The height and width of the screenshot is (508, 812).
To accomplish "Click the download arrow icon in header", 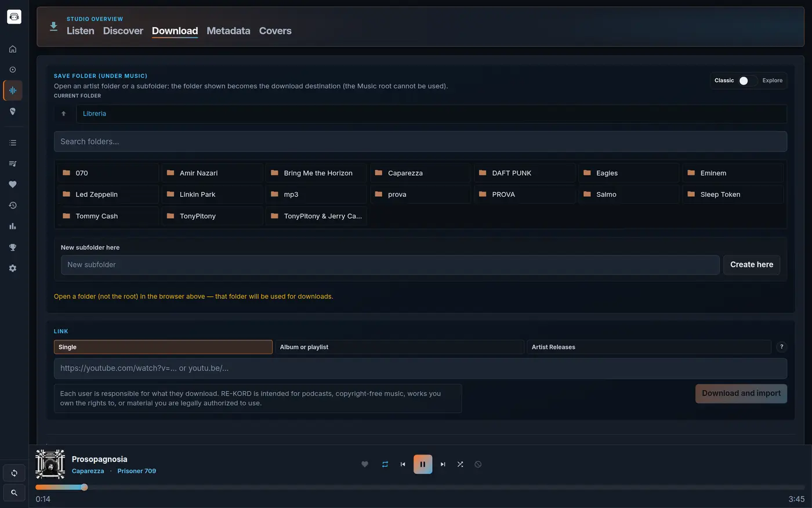I will pos(53,26).
